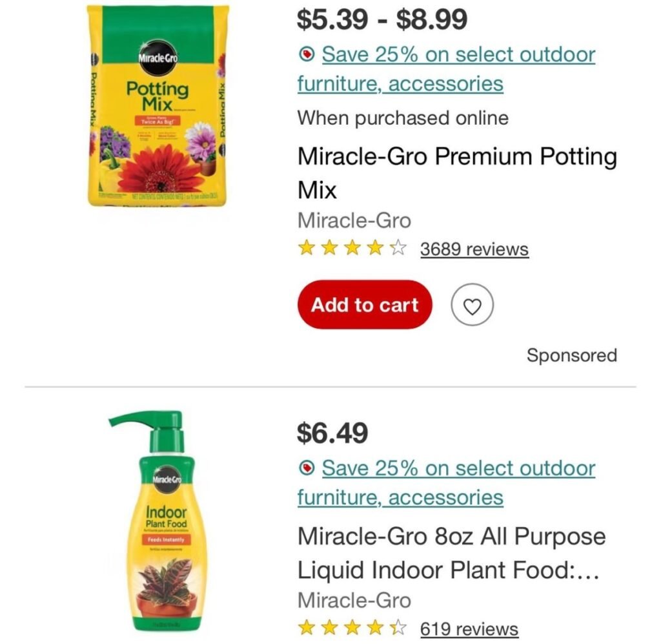The height and width of the screenshot is (644, 661).
Task: Click the star rating for Premium Potting Mix
Action: pos(352,249)
